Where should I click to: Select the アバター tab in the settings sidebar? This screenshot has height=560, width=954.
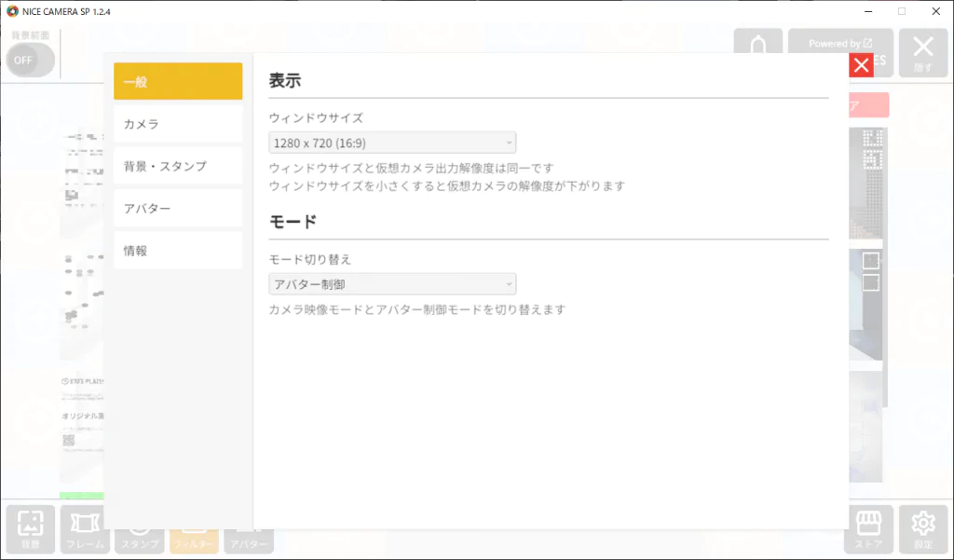(x=178, y=208)
